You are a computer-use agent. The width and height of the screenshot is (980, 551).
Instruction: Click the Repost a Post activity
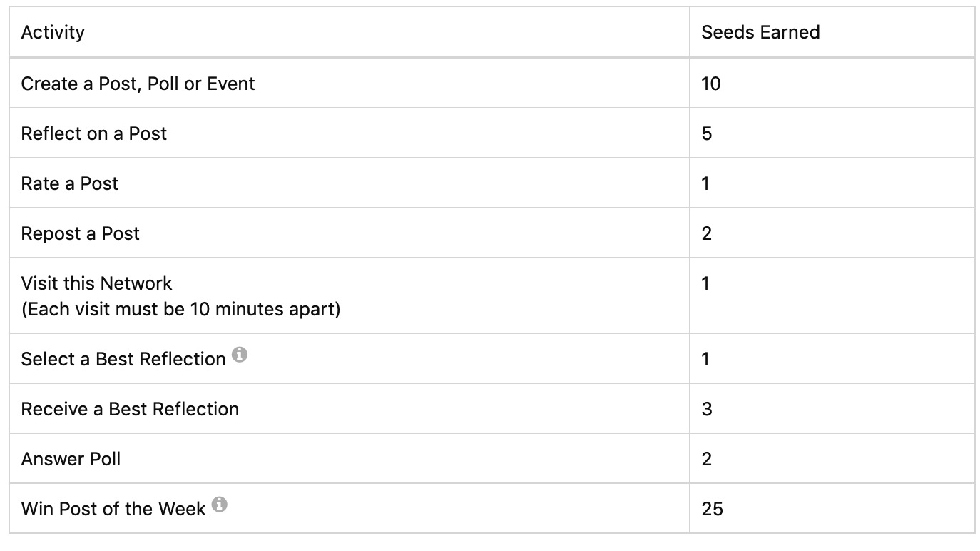[80, 233]
